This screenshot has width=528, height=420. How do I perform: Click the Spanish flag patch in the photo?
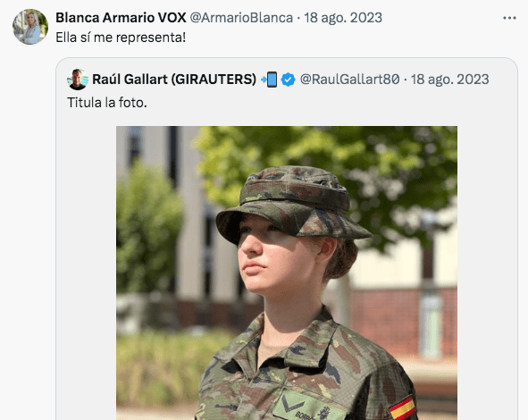tap(403, 408)
